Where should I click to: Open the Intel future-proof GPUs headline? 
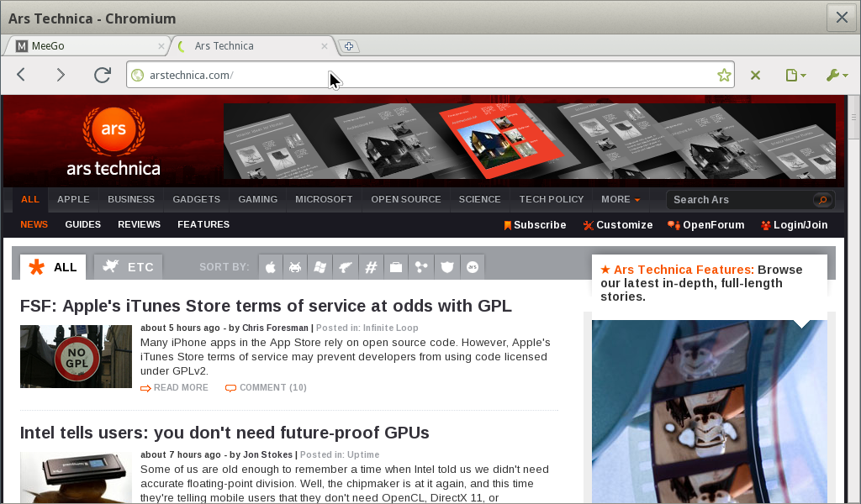[224, 433]
